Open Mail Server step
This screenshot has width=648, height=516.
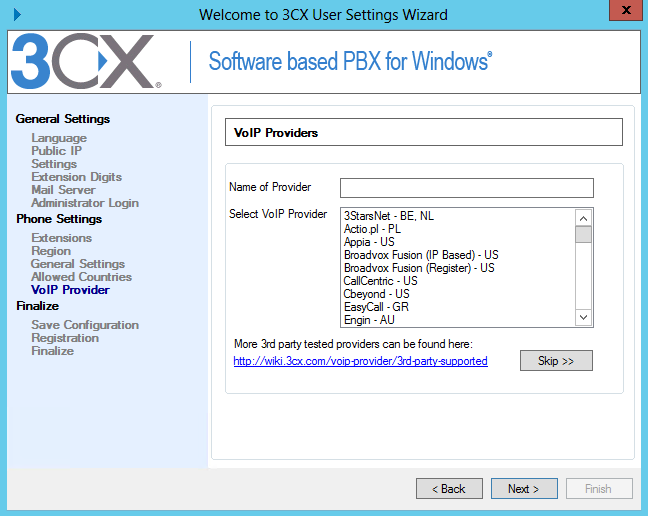point(63,190)
